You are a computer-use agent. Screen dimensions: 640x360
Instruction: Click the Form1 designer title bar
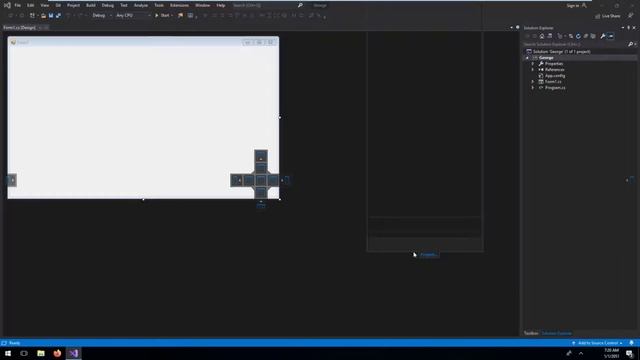(x=143, y=42)
